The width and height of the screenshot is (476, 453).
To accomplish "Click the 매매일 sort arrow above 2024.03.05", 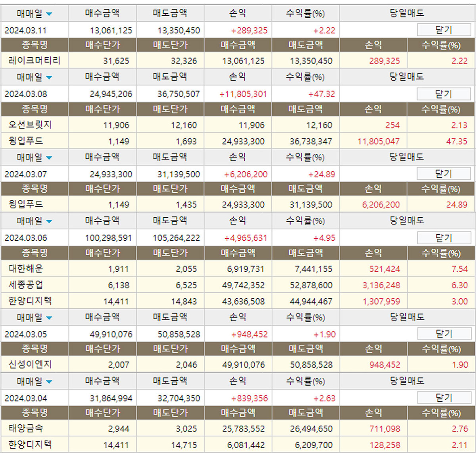I will 49,318.
